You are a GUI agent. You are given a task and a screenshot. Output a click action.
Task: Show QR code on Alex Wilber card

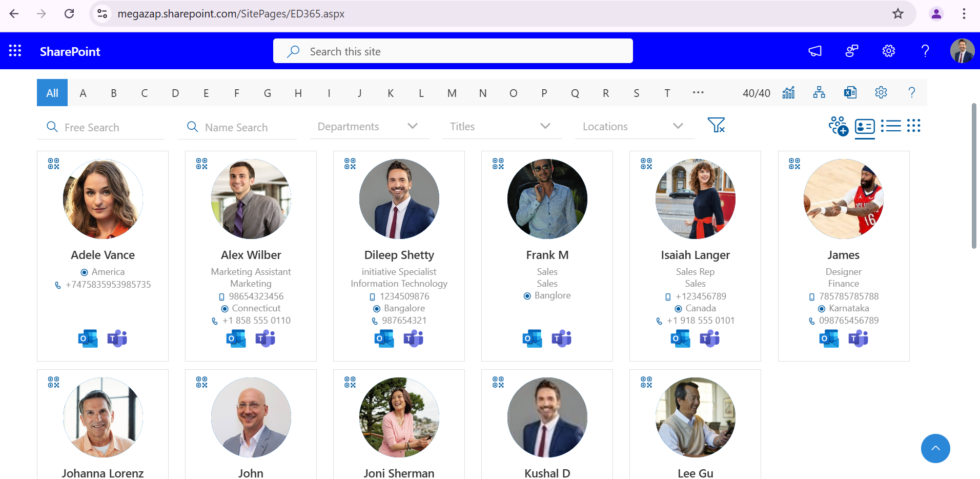click(x=202, y=164)
